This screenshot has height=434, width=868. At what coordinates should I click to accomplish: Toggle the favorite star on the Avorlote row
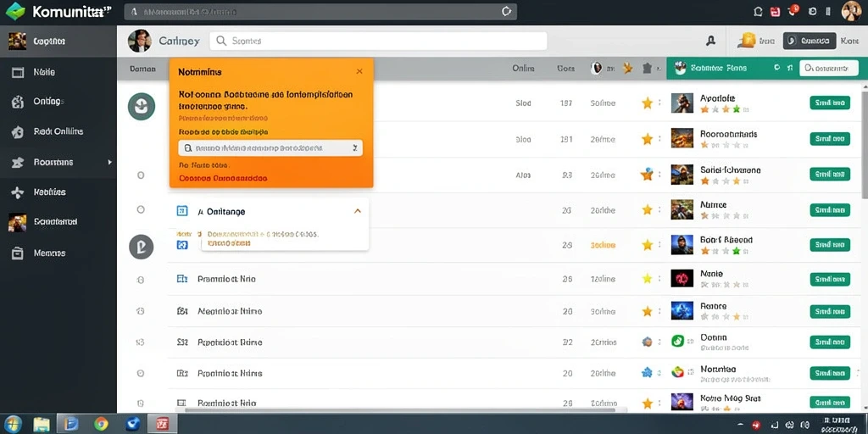647,103
